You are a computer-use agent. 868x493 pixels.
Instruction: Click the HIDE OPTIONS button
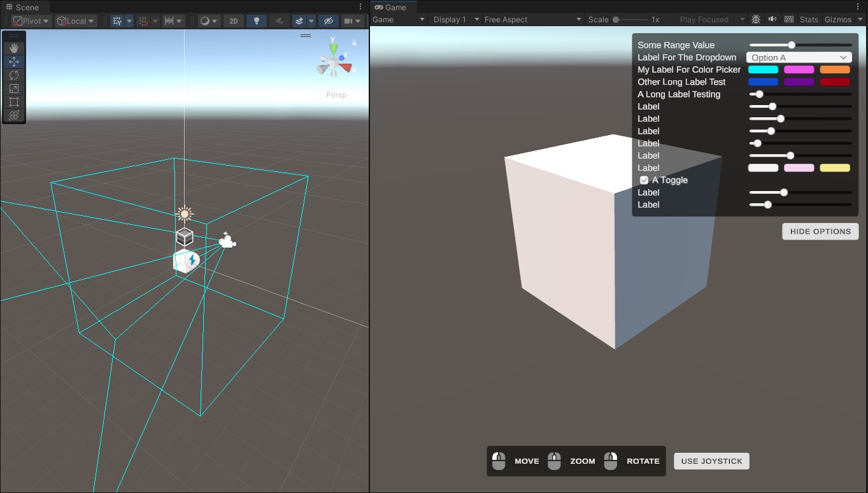820,231
